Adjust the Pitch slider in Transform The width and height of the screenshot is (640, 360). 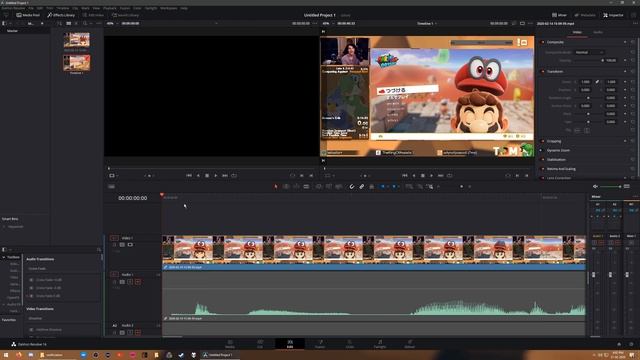[x=588, y=114]
